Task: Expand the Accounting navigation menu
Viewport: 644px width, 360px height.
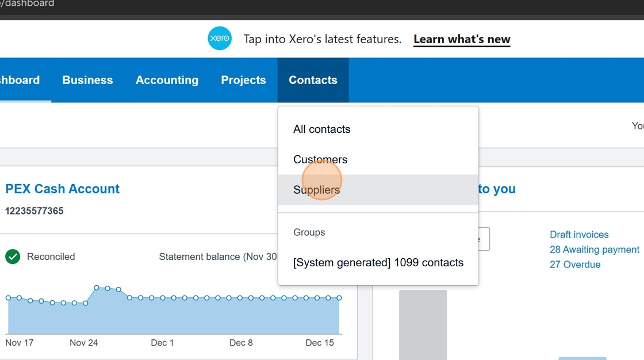Action: tap(167, 80)
